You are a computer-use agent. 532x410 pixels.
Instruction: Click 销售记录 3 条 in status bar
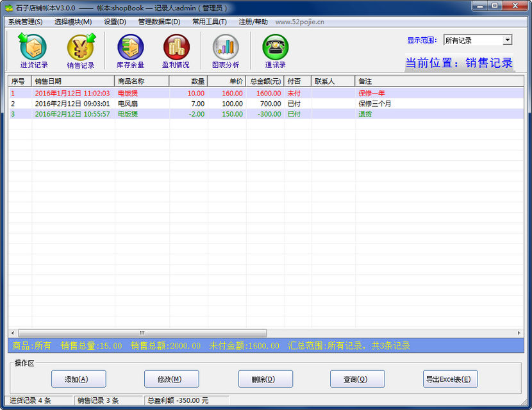(x=98, y=400)
